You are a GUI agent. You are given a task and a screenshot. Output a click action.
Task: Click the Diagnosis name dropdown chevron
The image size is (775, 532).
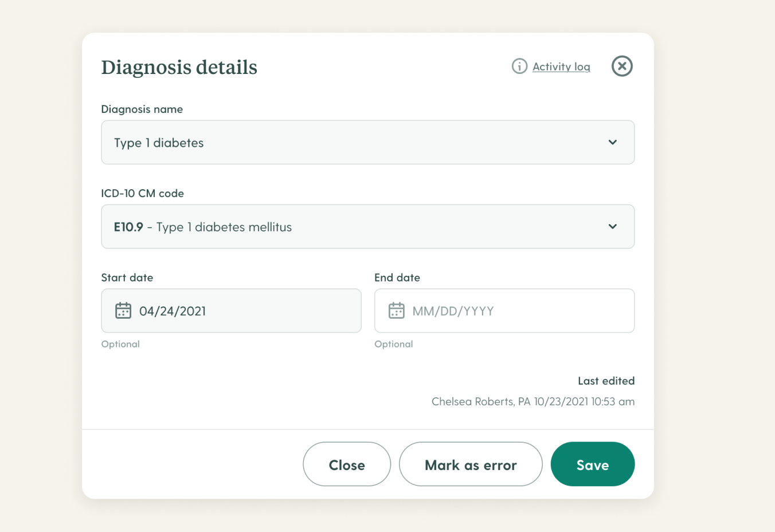tap(612, 142)
